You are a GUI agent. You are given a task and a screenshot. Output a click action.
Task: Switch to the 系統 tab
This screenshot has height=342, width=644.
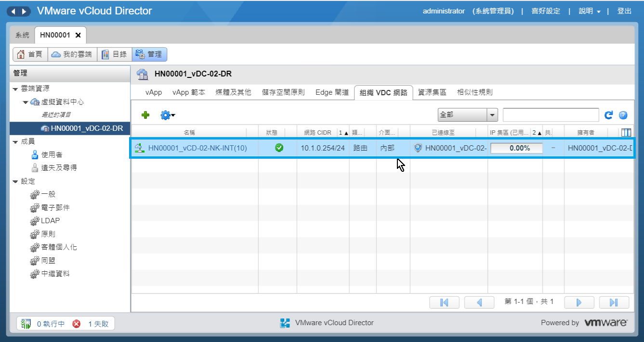pyautogui.click(x=22, y=35)
